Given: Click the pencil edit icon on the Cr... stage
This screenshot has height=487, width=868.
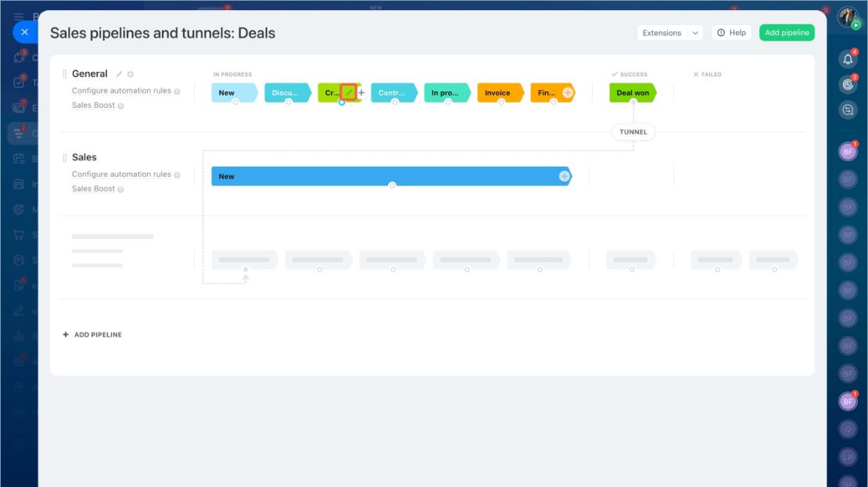Looking at the screenshot, I should (348, 92).
